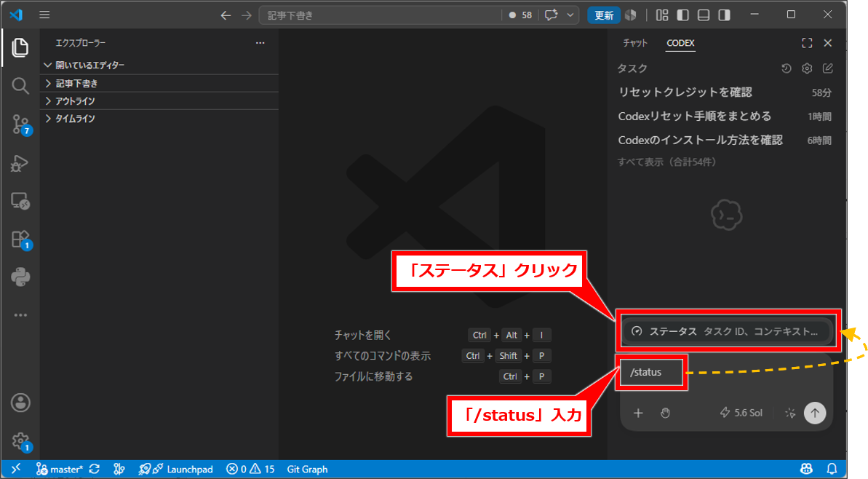
Task: Add attachment with the plus button
Action: point(638,413)
